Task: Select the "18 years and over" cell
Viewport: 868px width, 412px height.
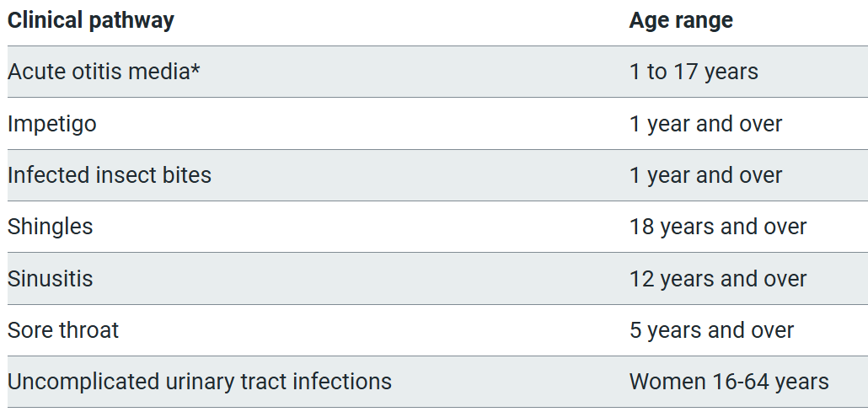Action: tap(718, 227)
